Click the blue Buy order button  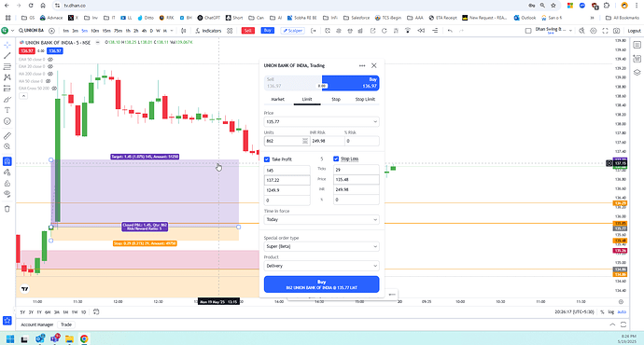pyautogui.click(x=321, y=284)
